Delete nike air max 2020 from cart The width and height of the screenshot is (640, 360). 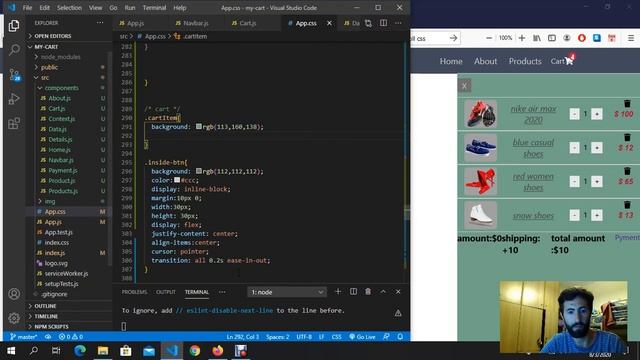627,103
